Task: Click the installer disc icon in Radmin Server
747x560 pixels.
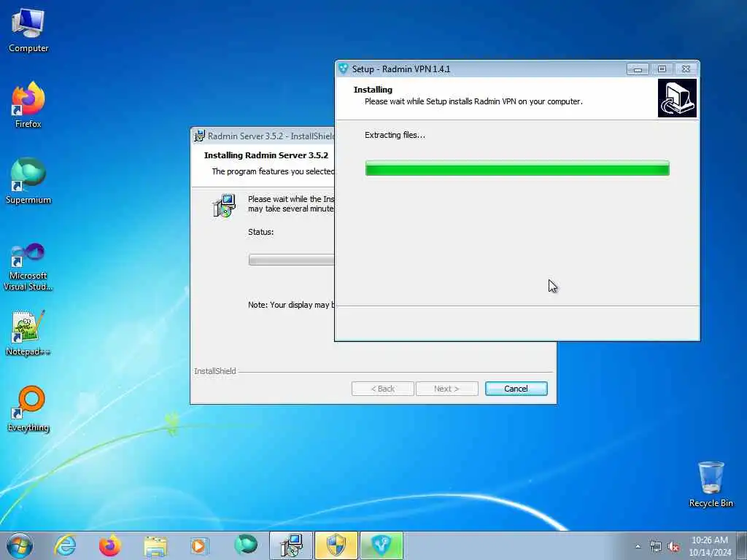Action: pyautogui.click(x=224, y=206)
